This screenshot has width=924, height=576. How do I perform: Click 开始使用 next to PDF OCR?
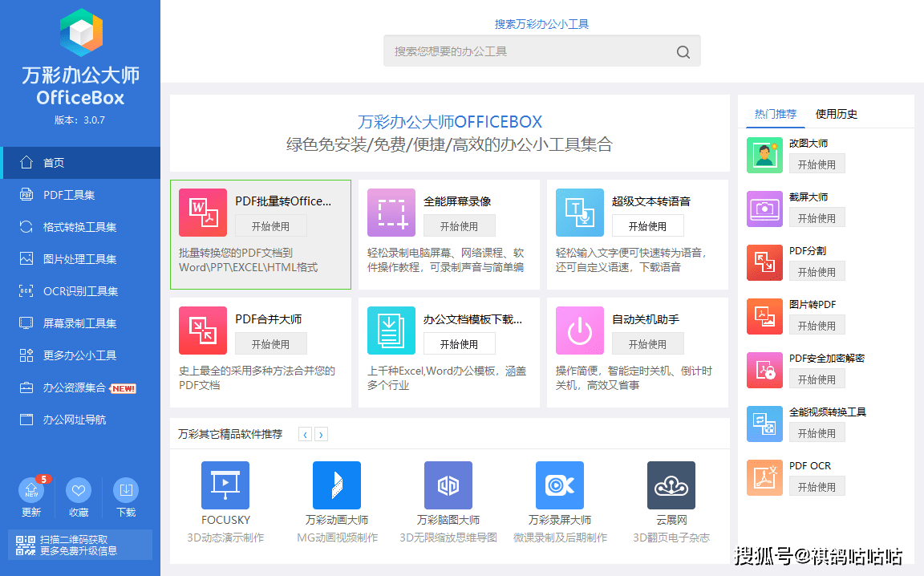(x=817, y=485)
